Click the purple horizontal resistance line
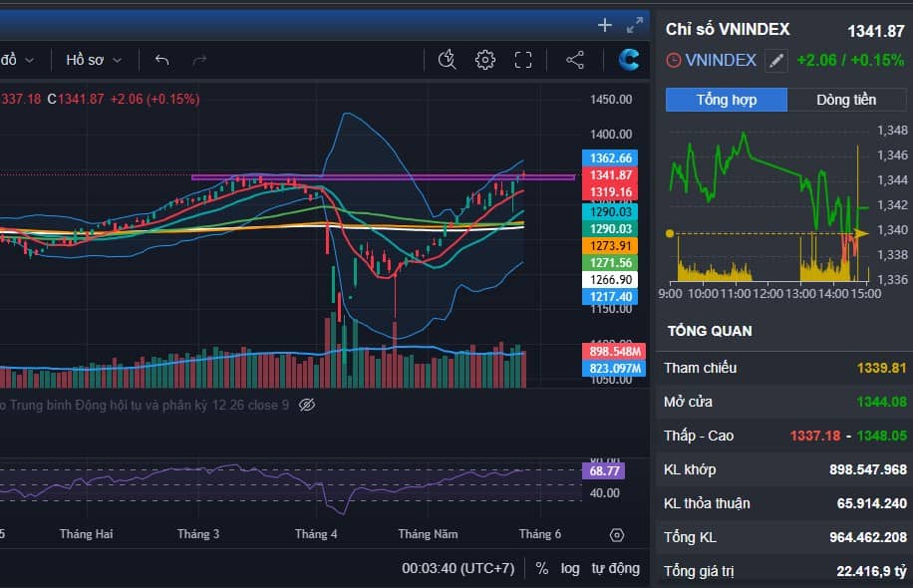Viewport: 913px width, 588px height. [x=383, y=177]
